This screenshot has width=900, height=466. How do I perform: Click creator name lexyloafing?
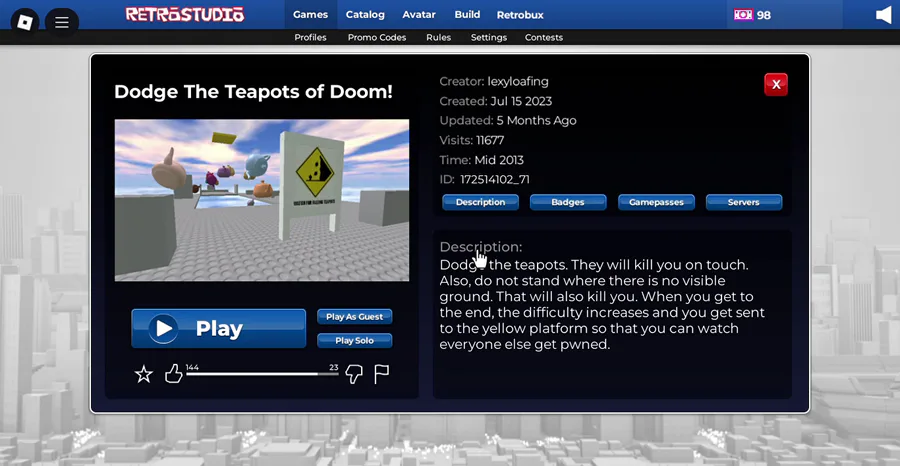pyautogui.click(x=518, y=81)
